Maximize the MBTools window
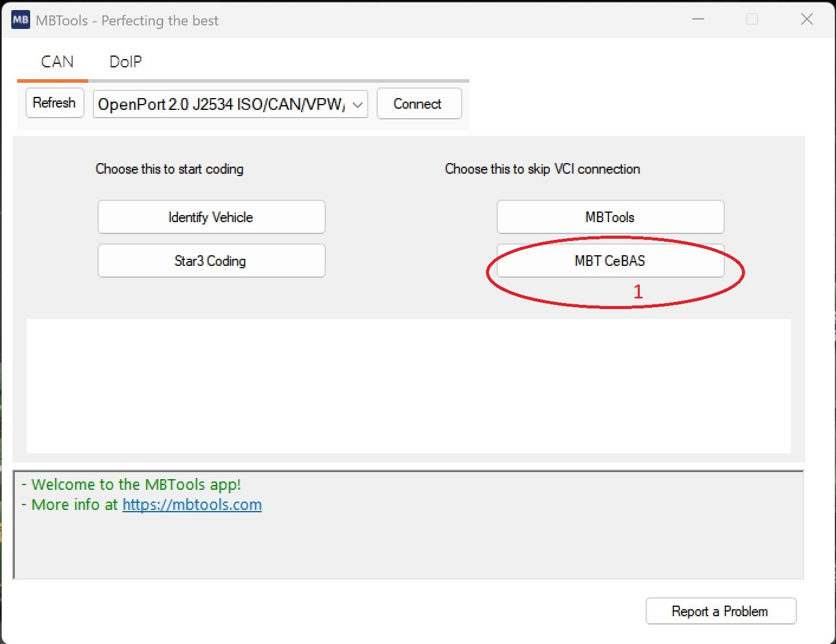Image resolution: width=836 pixels, height=644 pixels. [x=752, y=19]
